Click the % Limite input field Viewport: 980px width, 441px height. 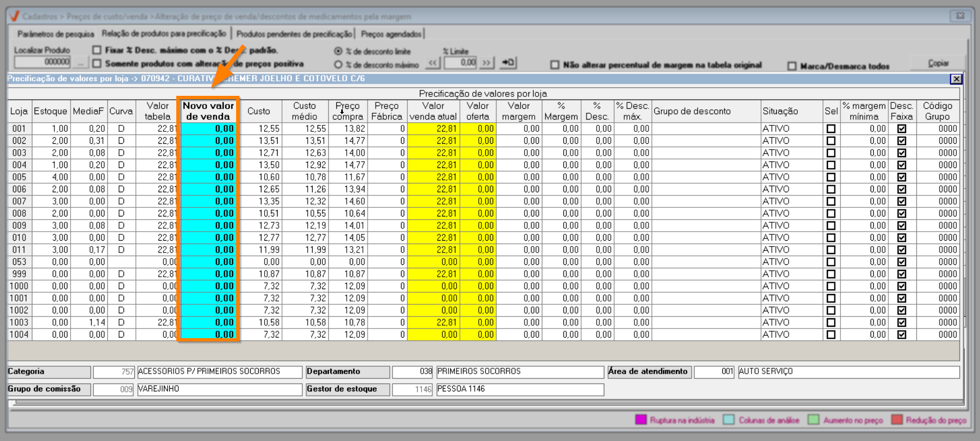click(461, 63)
